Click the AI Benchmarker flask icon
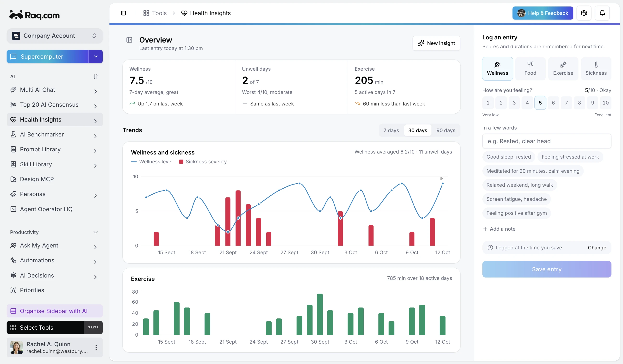The height and width of the screenshot is (364, 623). 13,135
